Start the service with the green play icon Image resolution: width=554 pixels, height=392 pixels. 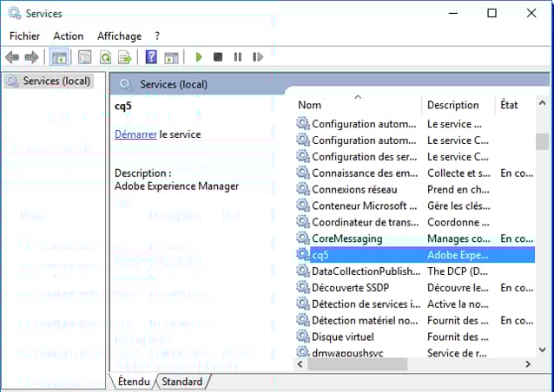point(199,57)
